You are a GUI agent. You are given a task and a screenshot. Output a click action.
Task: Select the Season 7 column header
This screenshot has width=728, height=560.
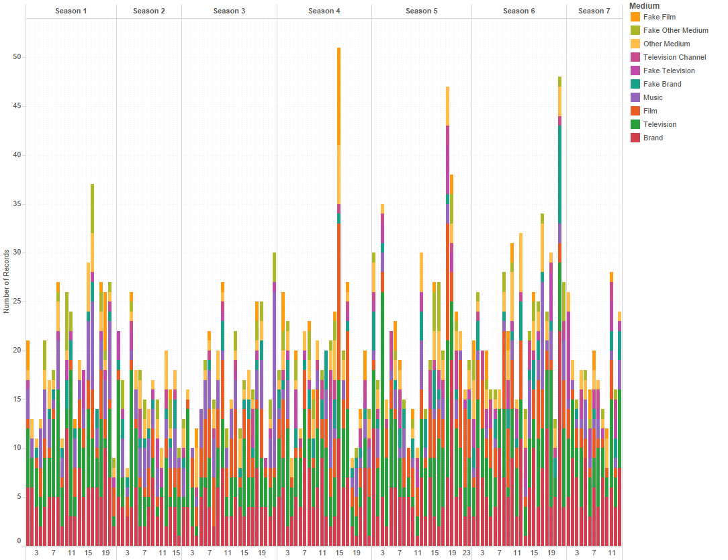(x=594, y=11)
